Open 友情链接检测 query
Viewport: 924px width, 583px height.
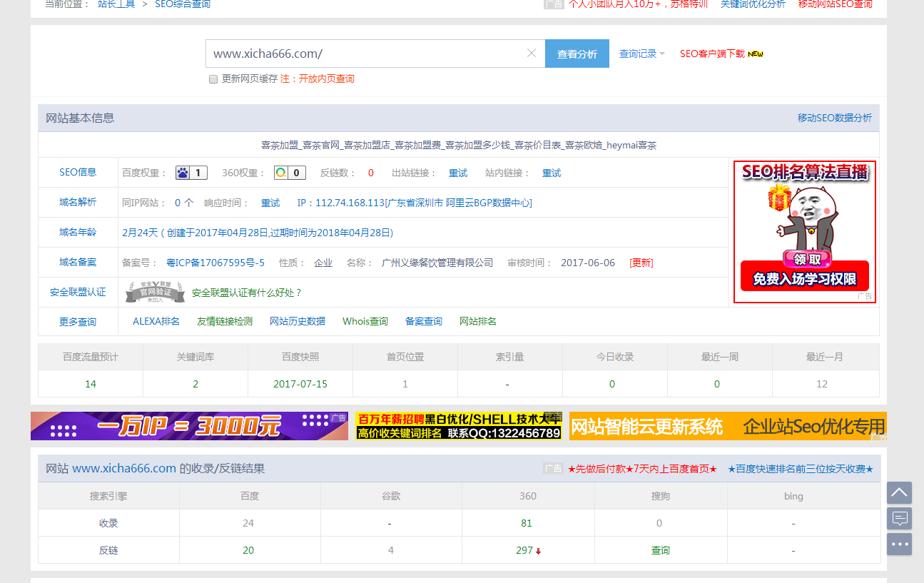click(x=225, y=321)
